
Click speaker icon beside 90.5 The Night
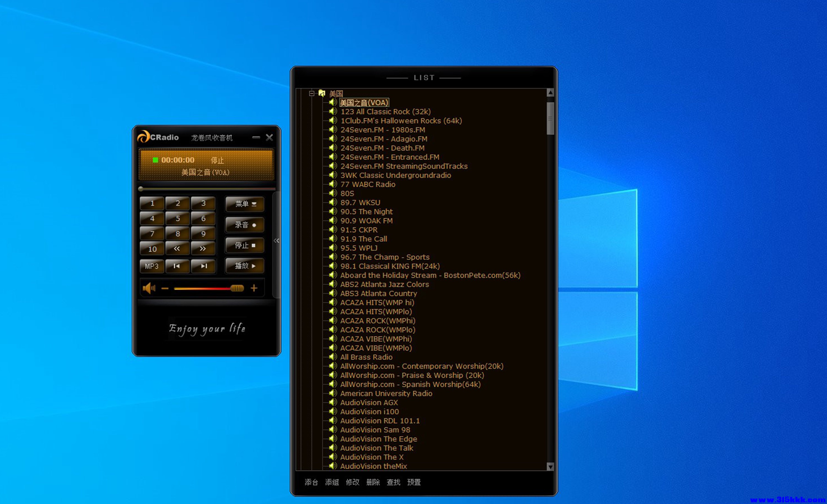click(x=333, y=211)
